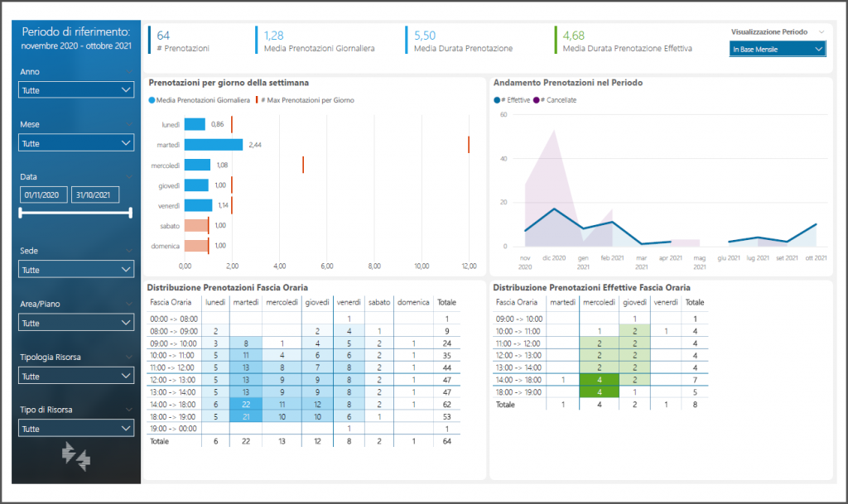Open the In Base Mensile period selector
848x504 pixels.
point(778,50)
